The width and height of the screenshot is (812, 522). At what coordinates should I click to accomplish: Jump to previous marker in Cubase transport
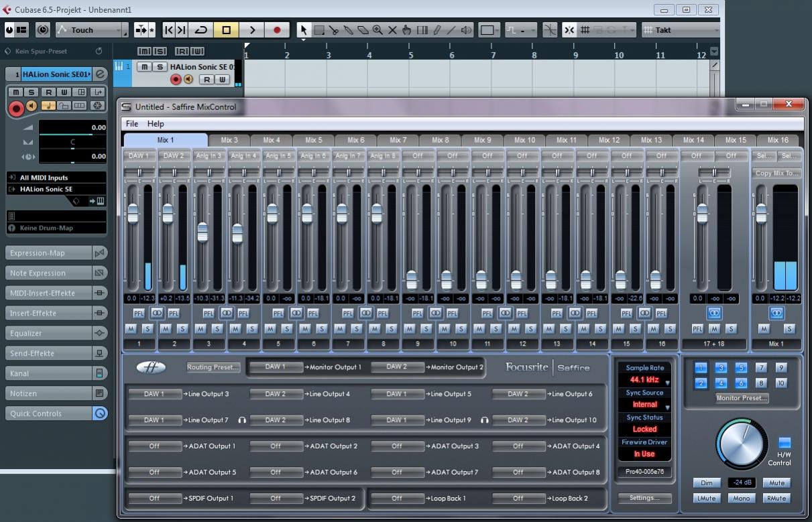pos(169,30)
